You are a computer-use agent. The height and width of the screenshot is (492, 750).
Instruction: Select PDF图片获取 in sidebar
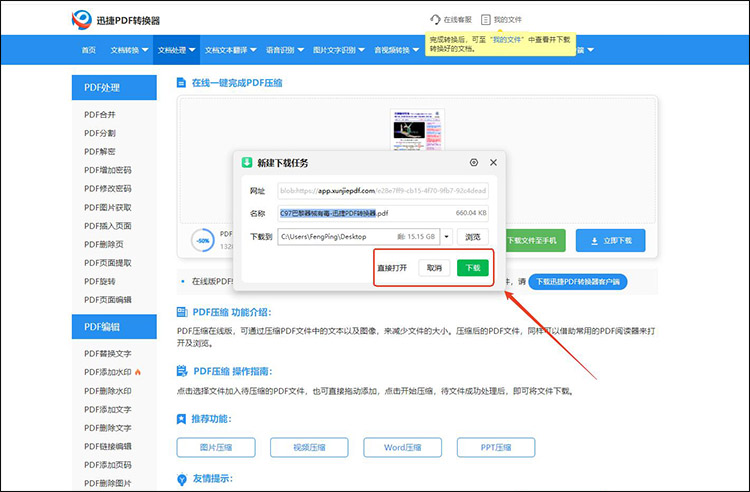tap(108, 208)
